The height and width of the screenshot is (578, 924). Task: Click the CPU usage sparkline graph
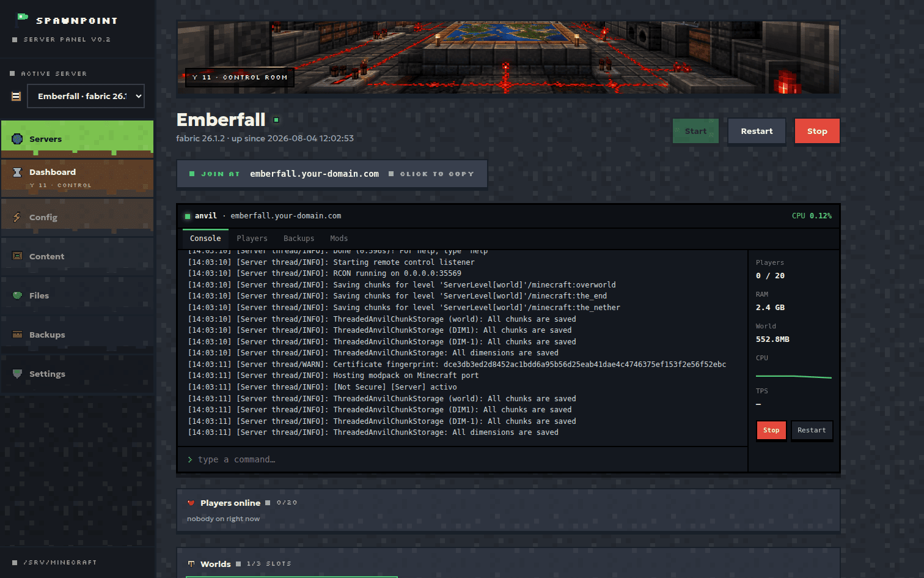pos(793,376)
